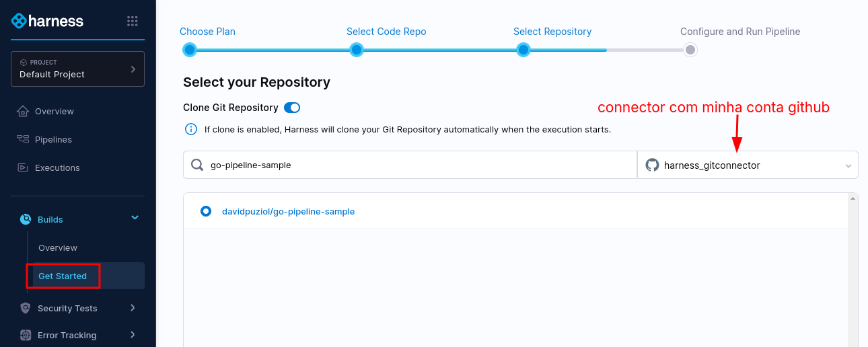
Task: Click the Pipelines icon in sidebar
Action: (x=23, y=139)
